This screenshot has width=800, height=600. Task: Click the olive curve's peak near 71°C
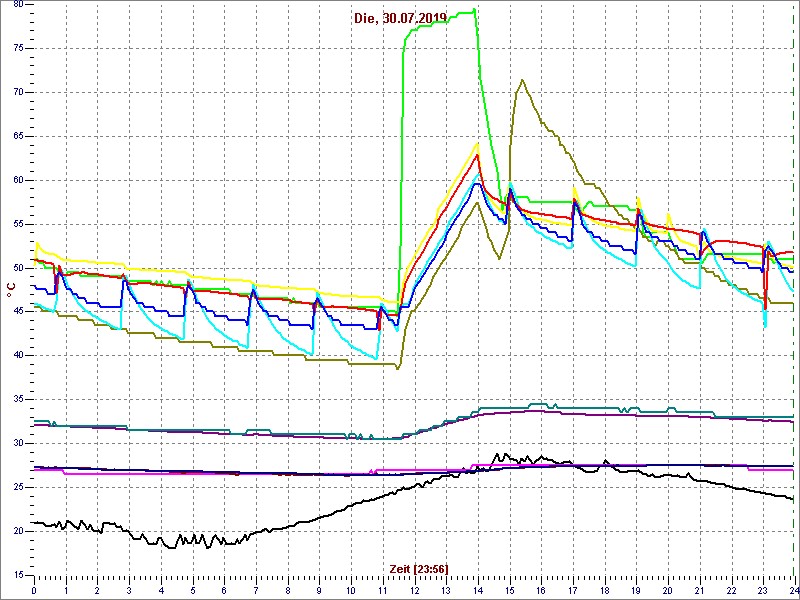pos(521,81)
